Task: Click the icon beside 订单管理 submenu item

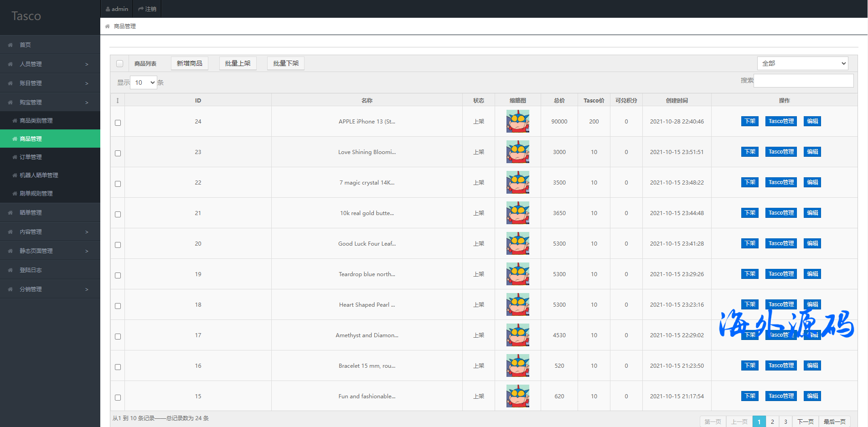Action: click(15, 157)
